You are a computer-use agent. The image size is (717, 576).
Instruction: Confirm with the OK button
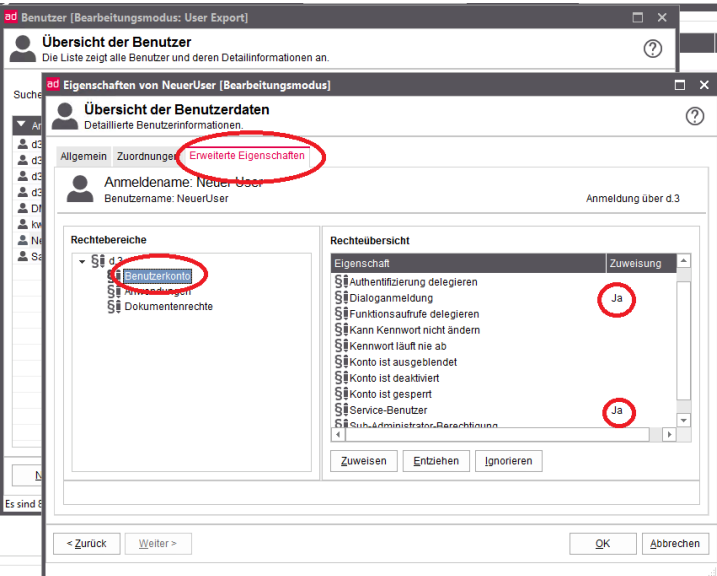[602, 544]
